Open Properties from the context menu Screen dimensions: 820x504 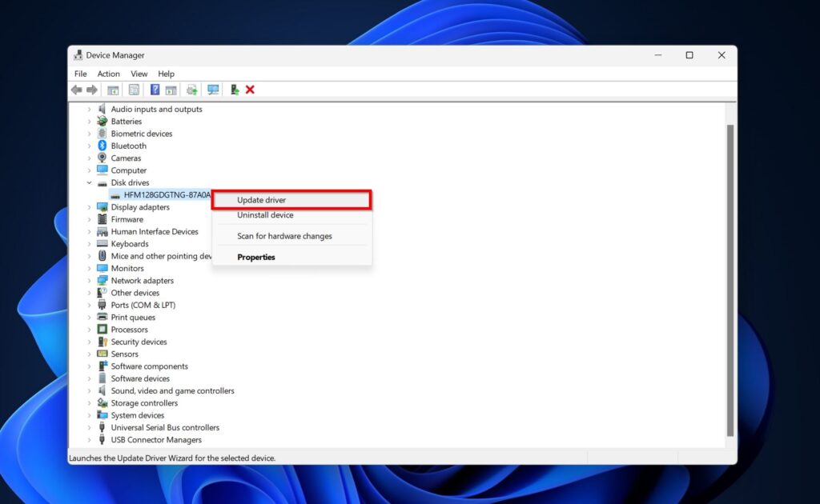(x=256, y=257)
